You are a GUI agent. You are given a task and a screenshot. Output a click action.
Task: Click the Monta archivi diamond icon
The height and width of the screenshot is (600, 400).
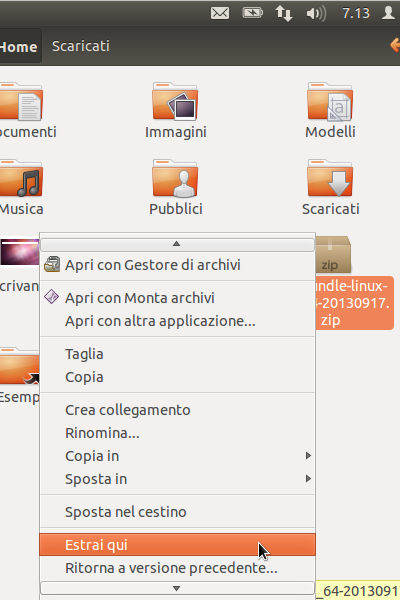coord(51,297)
